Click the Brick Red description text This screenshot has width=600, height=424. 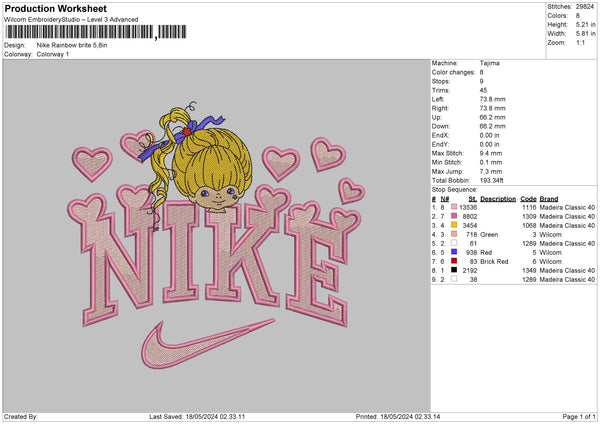pos(494,262)
